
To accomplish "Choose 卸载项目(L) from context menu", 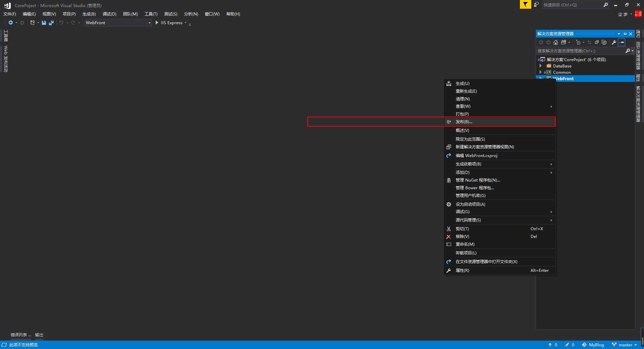I will (x=500, y=253).
